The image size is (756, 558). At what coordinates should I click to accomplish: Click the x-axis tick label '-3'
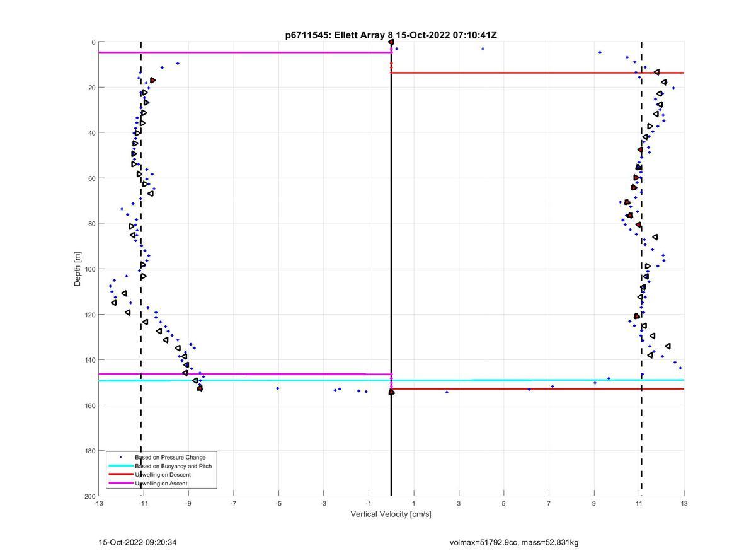(x=323, y=503)
